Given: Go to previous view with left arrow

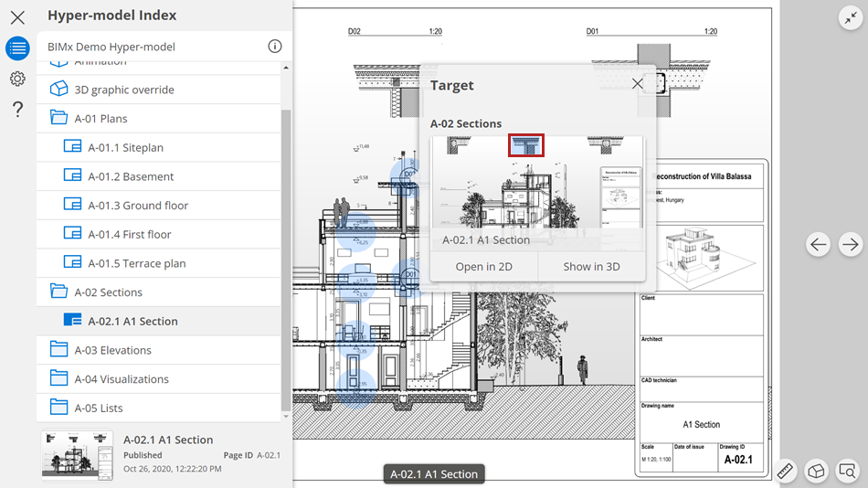Looking at the screenshot, I should tap(818, 244).
